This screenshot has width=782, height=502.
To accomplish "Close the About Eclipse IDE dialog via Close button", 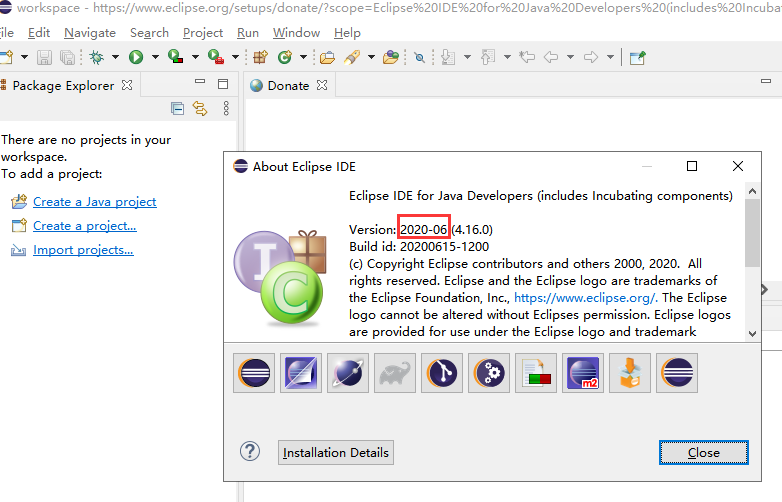I will point(704,452).
